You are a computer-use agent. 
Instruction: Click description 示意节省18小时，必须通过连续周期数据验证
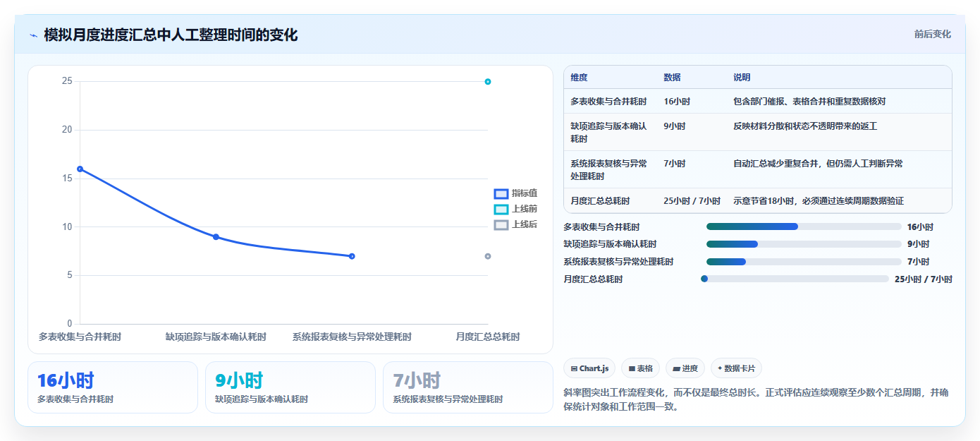point(819,201)
